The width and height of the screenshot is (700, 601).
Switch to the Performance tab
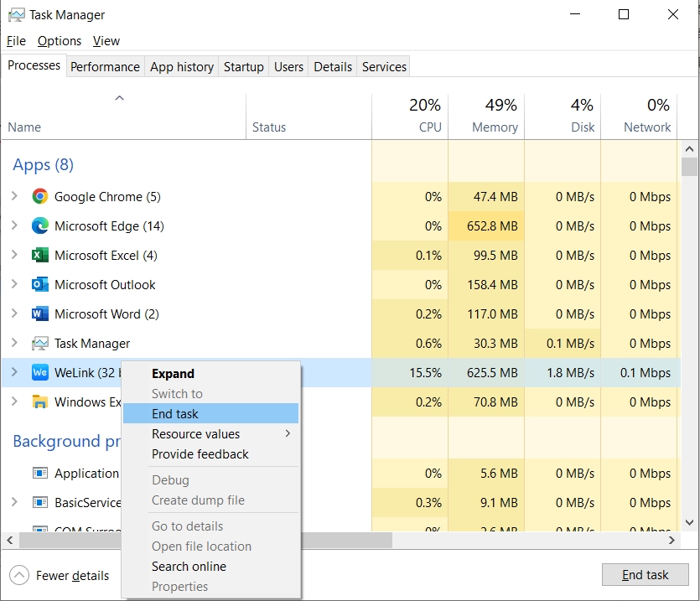105,67
